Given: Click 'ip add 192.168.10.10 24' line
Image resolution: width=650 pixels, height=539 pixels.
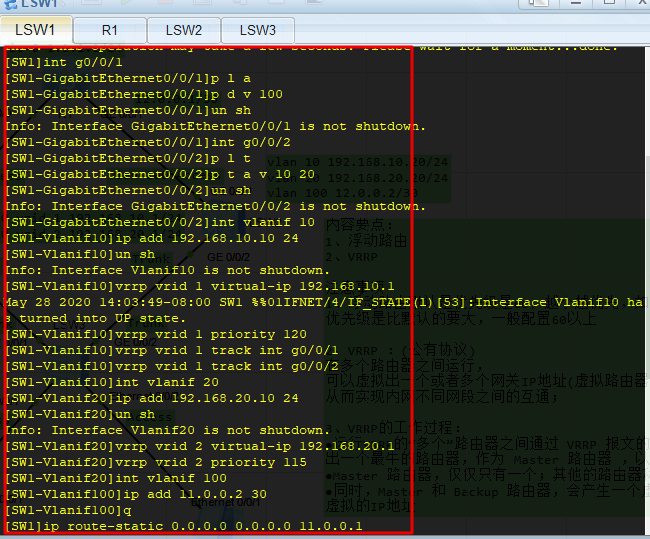Looking at the screenshot, I should coord(152,238).
